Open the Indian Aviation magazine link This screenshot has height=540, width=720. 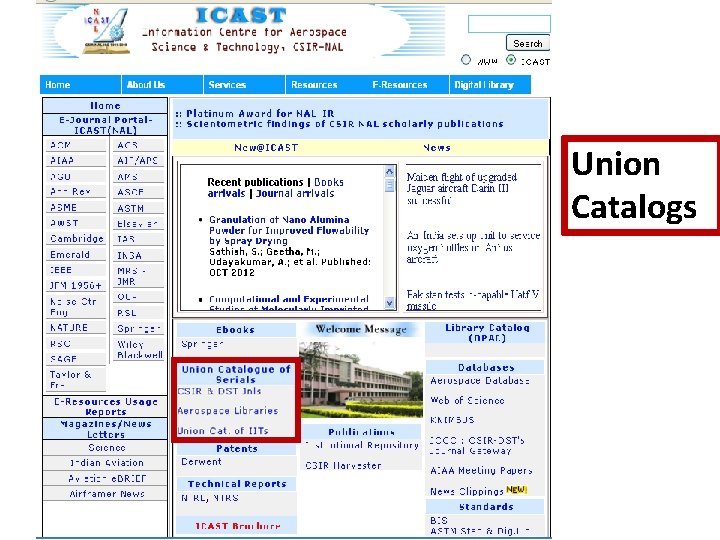(107, 463)
